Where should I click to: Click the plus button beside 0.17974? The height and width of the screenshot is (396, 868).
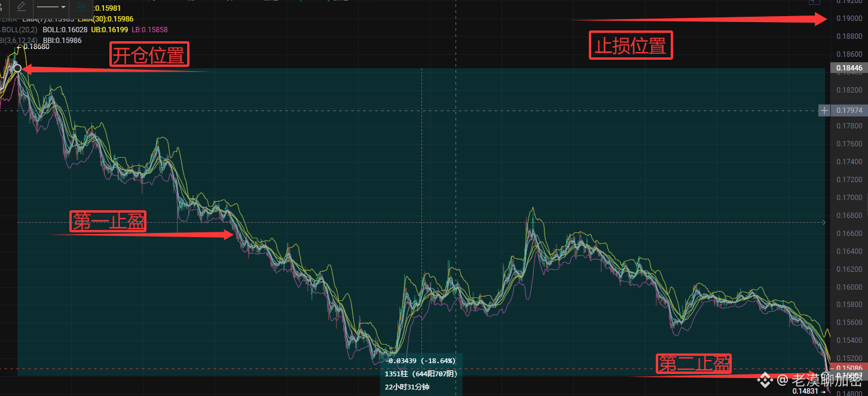pyautogui.click(x=824, y=110)
